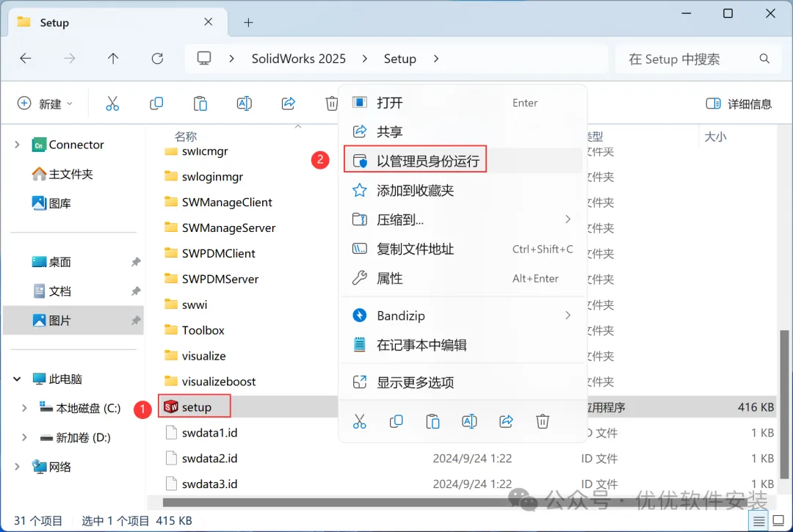This screenshot has width=793, height=532.
Task: Expand the Connector tree node
Action: (17, 145)
